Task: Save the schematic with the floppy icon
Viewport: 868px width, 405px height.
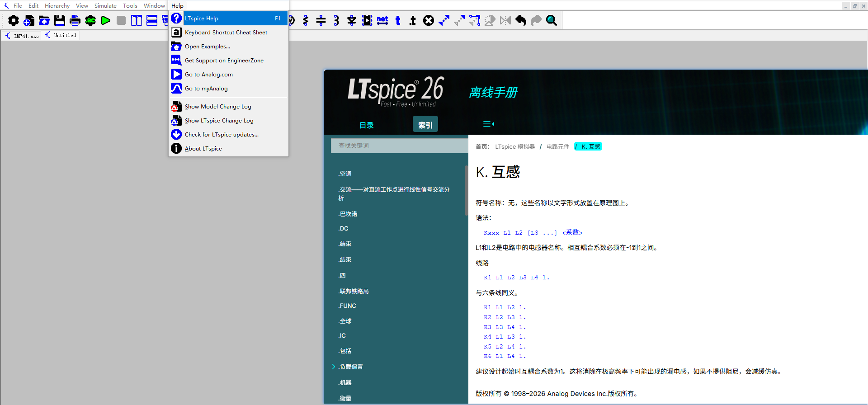Action: click(x=60, y=20)
